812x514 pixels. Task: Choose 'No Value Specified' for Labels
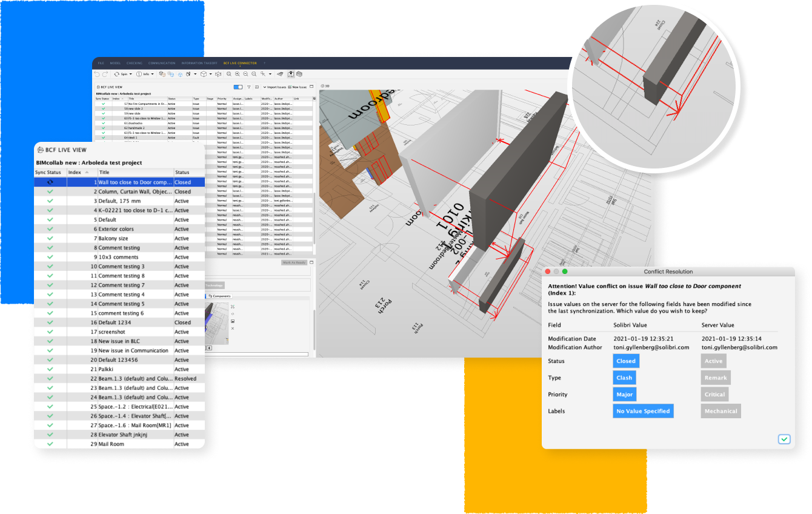[x=643, y=411]
